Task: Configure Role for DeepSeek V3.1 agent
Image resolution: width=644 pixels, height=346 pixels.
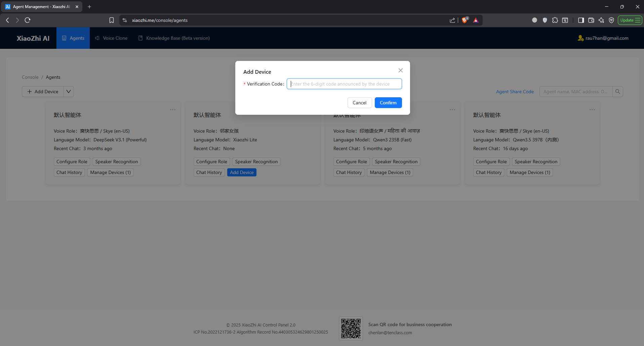Action: point(72,162)
